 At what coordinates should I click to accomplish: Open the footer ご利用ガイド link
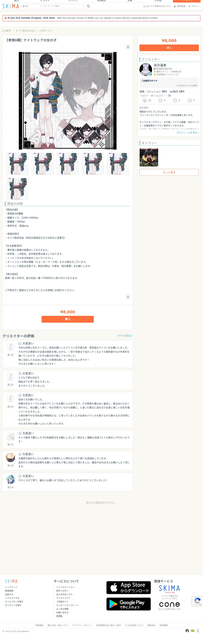point(62,602)
